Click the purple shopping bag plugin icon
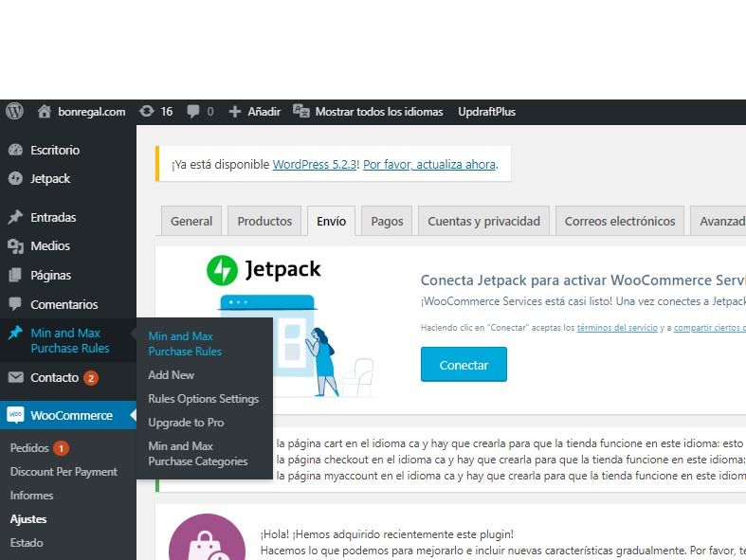746x560 pixels. tap(207, 536)
